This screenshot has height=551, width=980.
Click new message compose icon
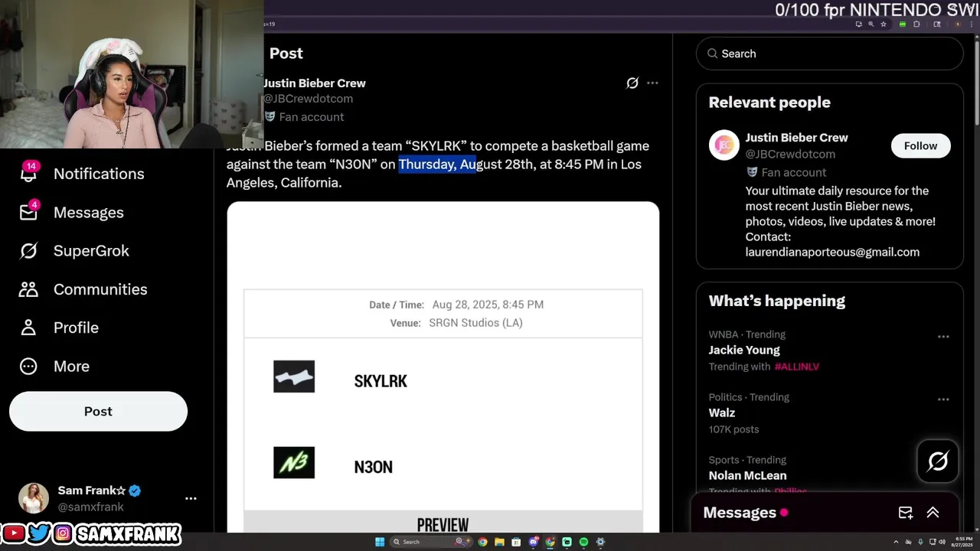(x=905, y=513)
